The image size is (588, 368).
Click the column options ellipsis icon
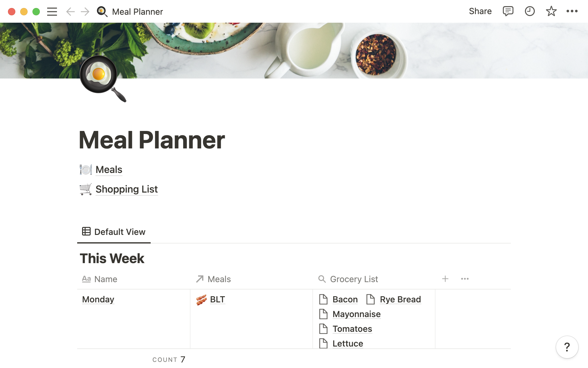point(465,279)
